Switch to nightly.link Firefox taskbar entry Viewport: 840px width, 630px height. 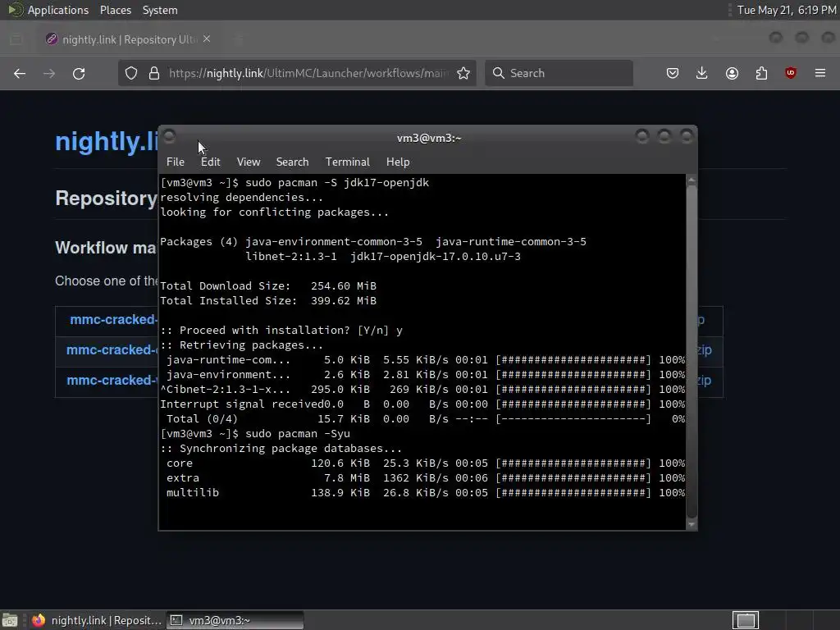coord(97,620)
